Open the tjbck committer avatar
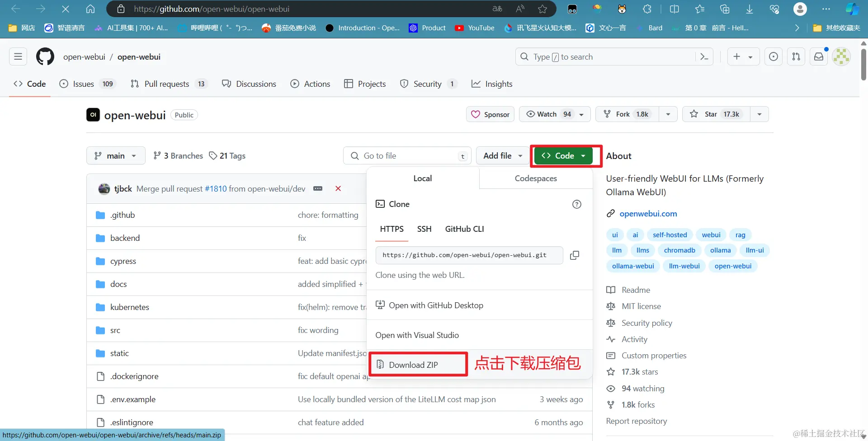Image resolution: width=868 pixels, height=441 pixels. (104, 188)
